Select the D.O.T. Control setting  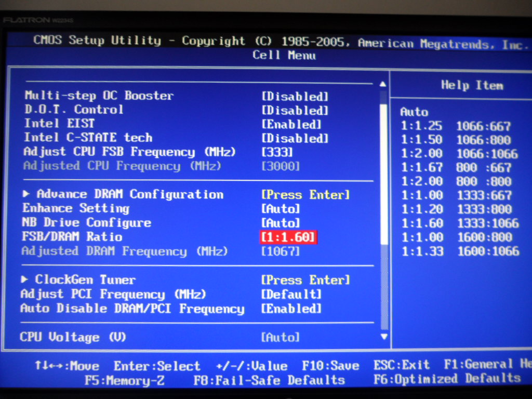click(74, 109)
